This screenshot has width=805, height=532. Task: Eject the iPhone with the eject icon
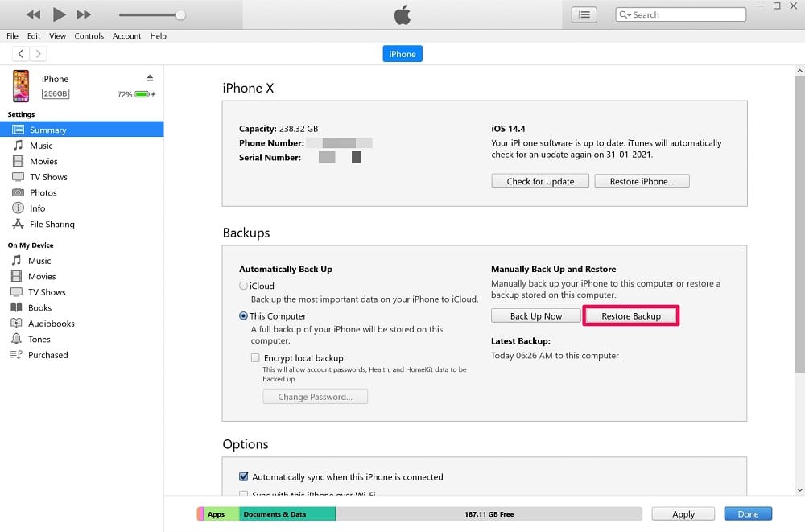coord(150,78)
